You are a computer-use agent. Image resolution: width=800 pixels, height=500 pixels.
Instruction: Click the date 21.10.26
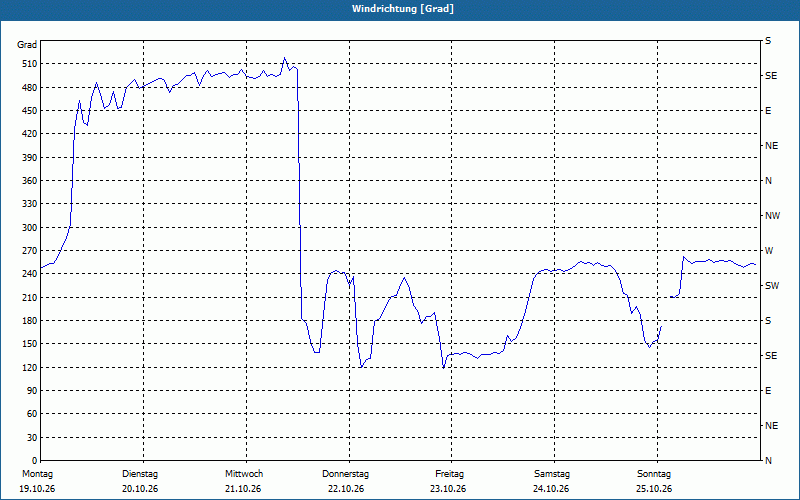pos(243,489)
